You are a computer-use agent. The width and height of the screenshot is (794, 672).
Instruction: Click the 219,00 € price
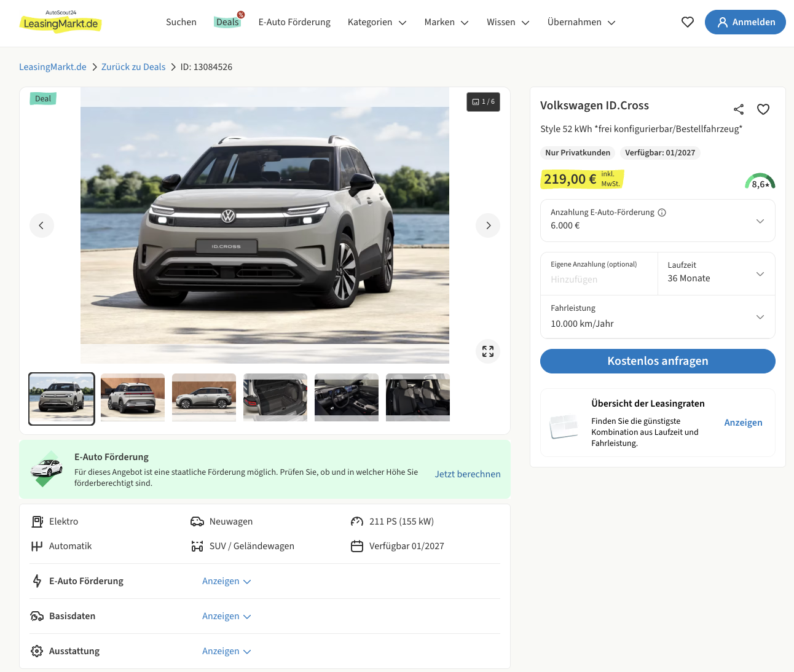click(570, 179)
